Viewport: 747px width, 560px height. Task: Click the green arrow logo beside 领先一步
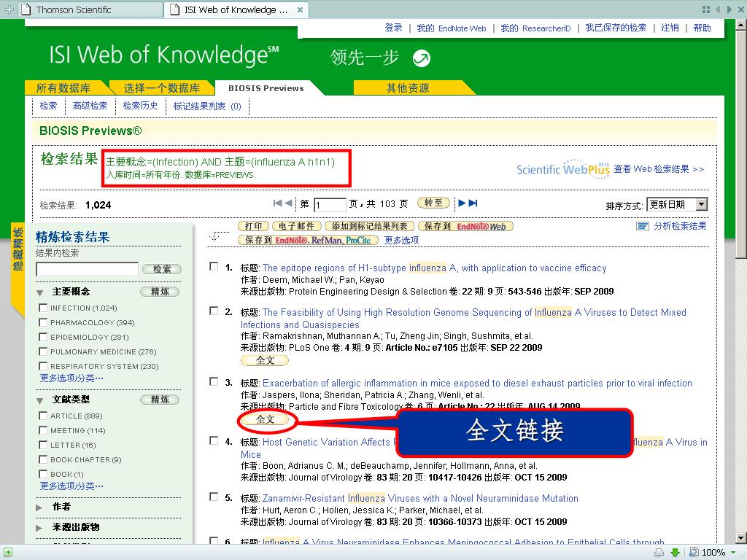coord(421,58)
